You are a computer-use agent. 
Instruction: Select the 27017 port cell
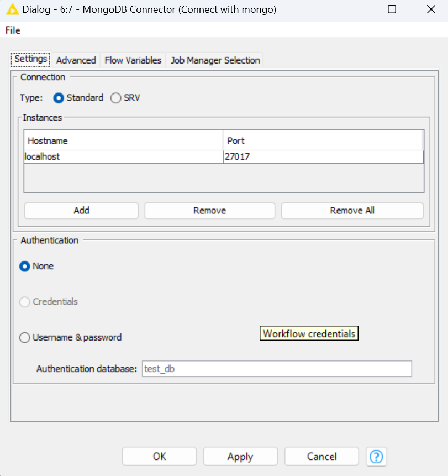(323, 156)
